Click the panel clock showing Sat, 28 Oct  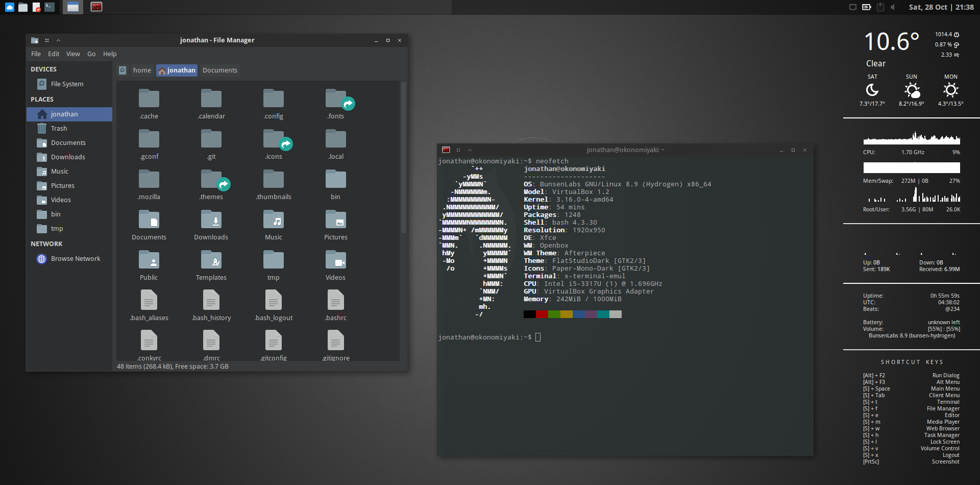pos(941,7)
